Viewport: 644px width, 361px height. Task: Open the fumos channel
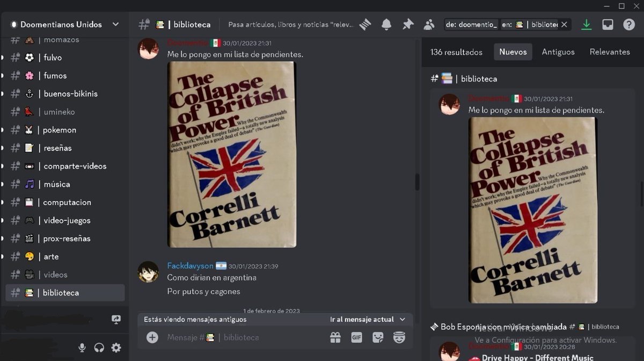(65, 76)
